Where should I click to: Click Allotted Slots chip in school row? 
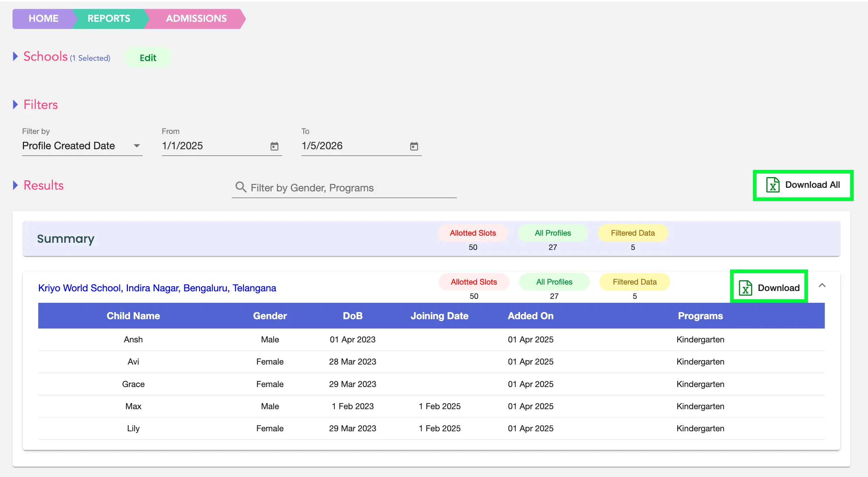474,282
